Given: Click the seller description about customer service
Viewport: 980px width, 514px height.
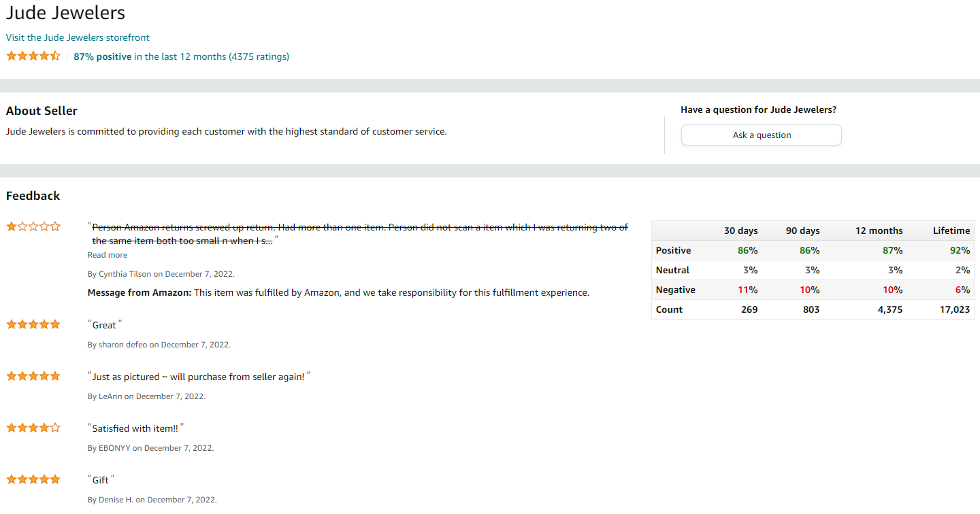Looking at the screenshot, I should coord(227,131).
